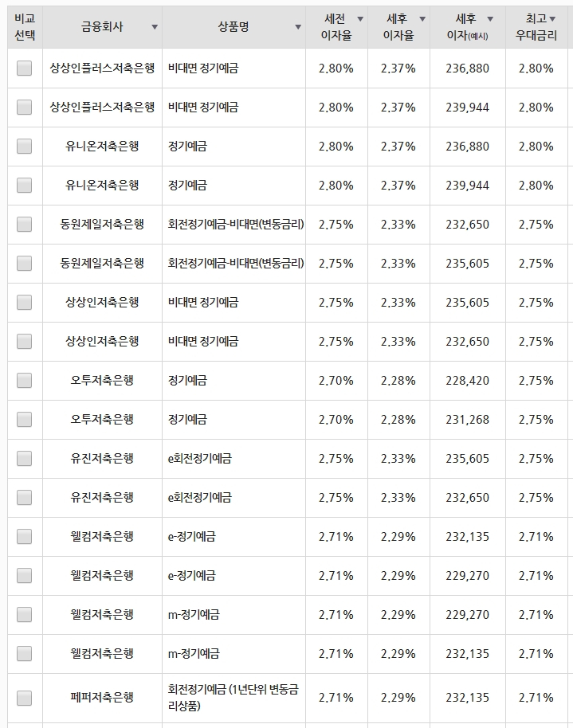Check the first 상상인저축은행 row checkbox

click(x=24, y=302)
